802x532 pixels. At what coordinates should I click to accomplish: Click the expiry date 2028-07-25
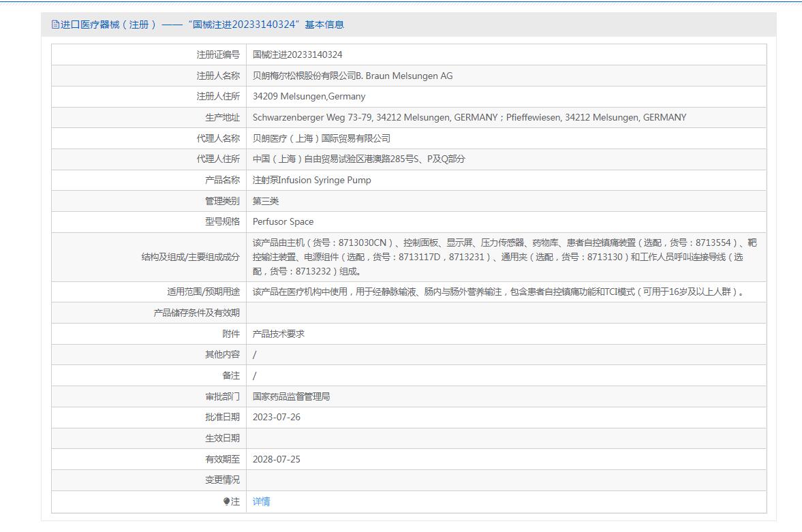point(276,459)
